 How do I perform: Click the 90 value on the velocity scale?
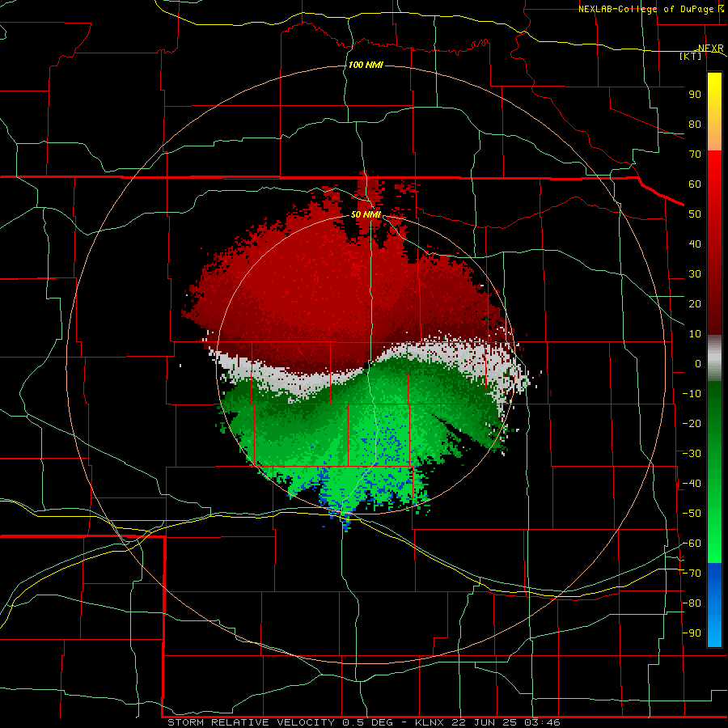695,95
